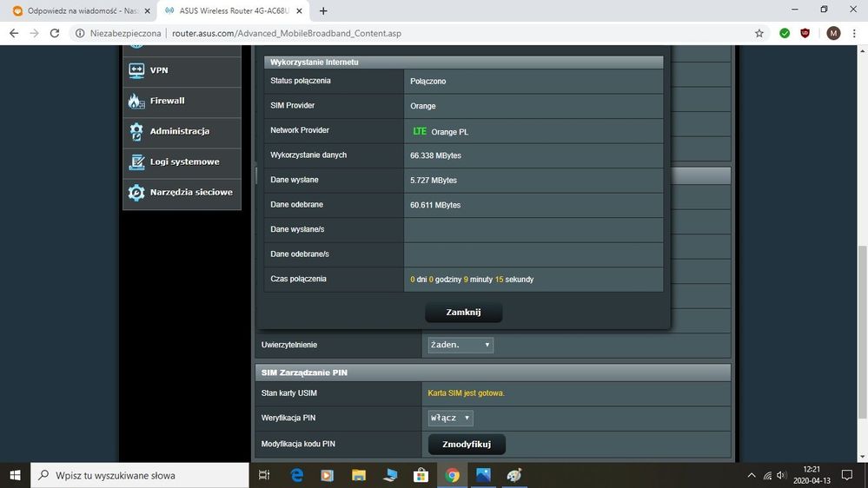
Task: Open the Narzędzia sieciowe icon
Action: (136, 192)
